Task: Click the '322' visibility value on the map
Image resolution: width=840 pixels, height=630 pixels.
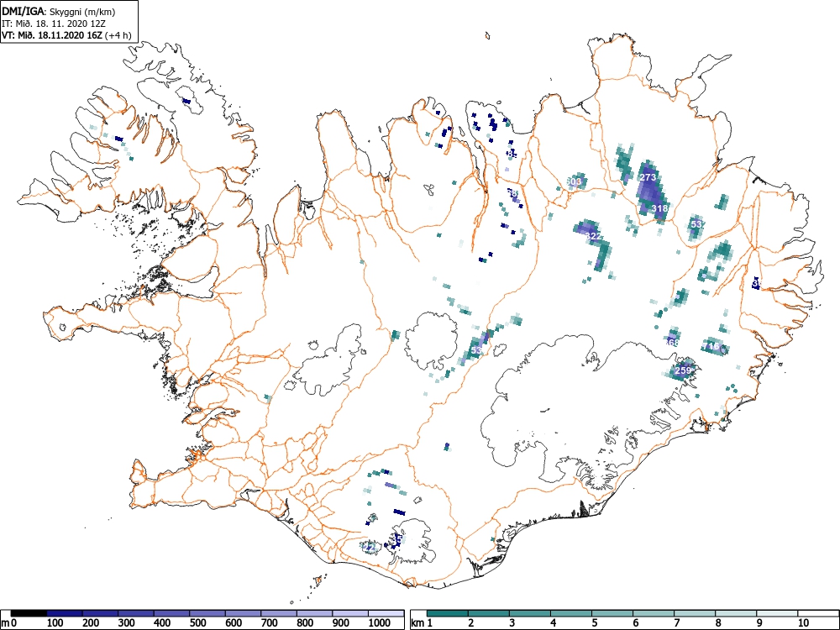Action: coord(593,236)
